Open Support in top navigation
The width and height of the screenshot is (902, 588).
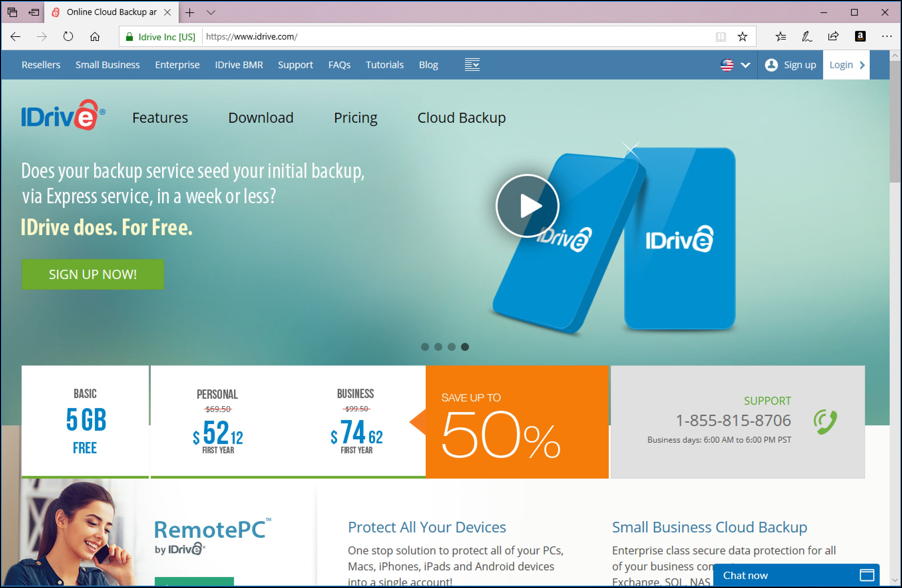click(x=295, y=65)
